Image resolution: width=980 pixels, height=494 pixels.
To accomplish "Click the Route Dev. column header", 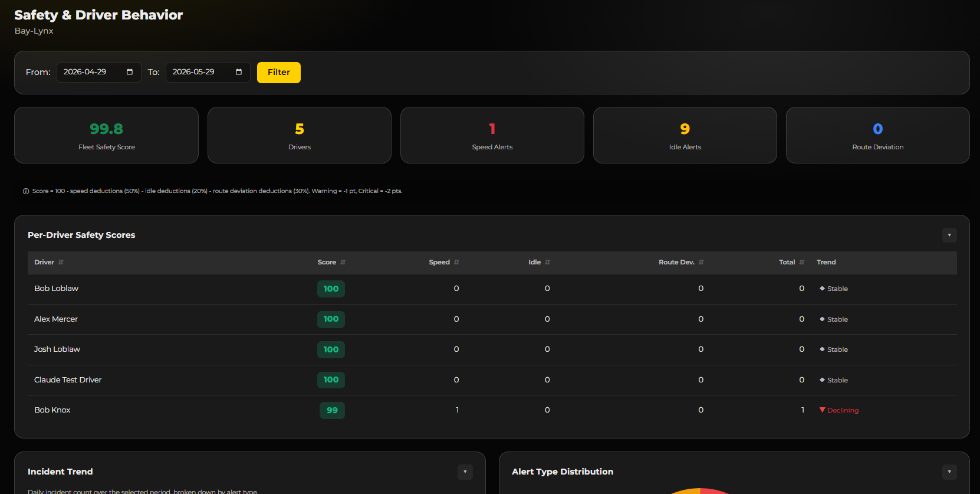I will [x=676, y=262].
